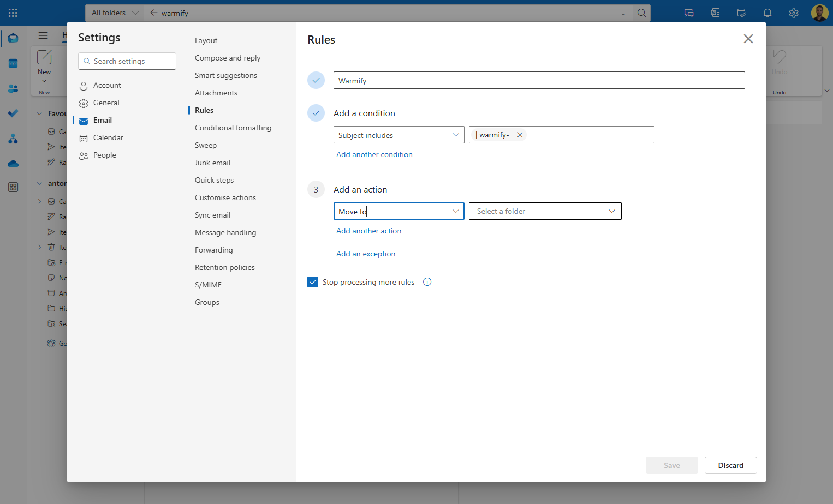The image size is (833, 504).
Task: Open the General settings category
Action: click(x=106, y=103)
